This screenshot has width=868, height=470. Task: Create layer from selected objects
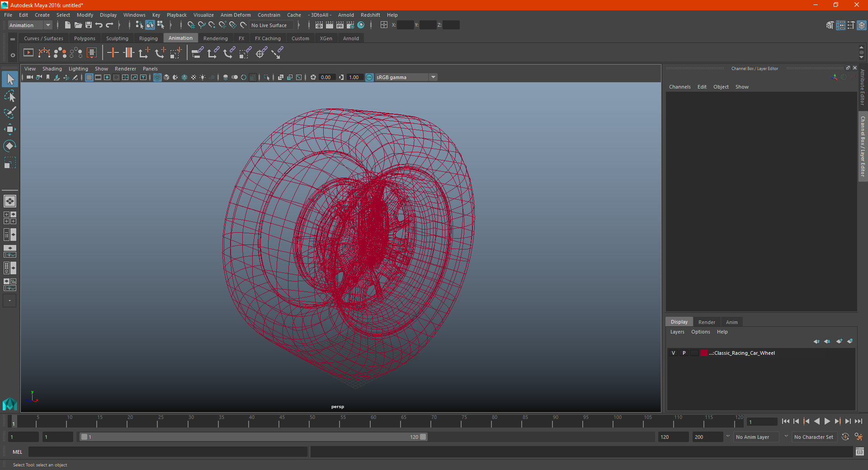[x=850, y=341]
